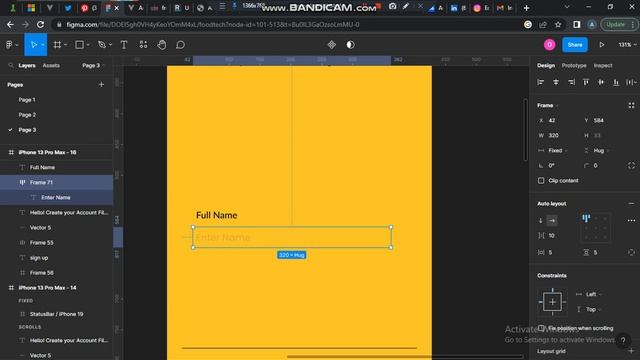The height and width of the screenshot is (360, 640).
Task: Click the auto layout alignment grid
Action: [596, 228]
